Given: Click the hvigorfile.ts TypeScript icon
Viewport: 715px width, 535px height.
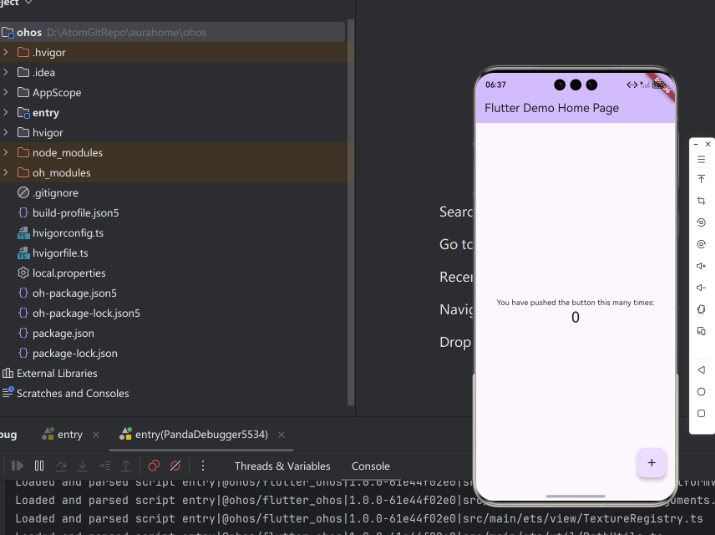Looking at the screenshot, I should pyautogui.click(x=23, y=253).
